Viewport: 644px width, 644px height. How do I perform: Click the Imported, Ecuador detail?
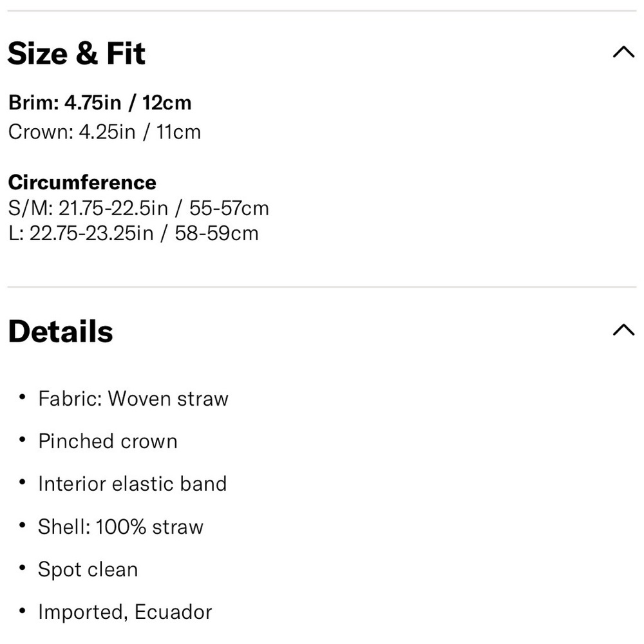pyautogui.click(x=125, y=612)
